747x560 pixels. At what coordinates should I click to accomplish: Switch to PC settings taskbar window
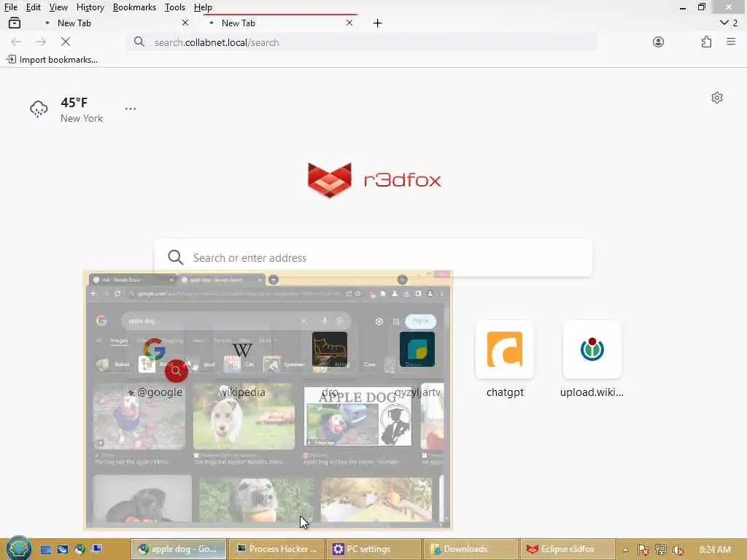click(374, 549)
